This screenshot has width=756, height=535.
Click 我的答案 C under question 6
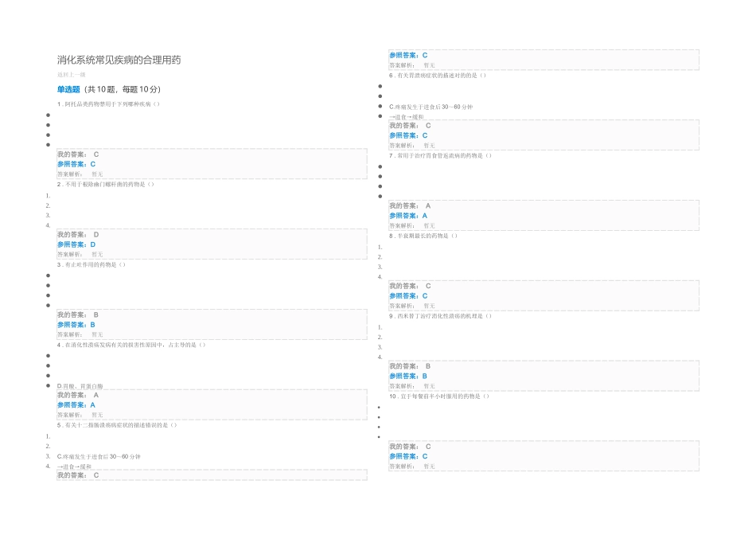(411, 126)
